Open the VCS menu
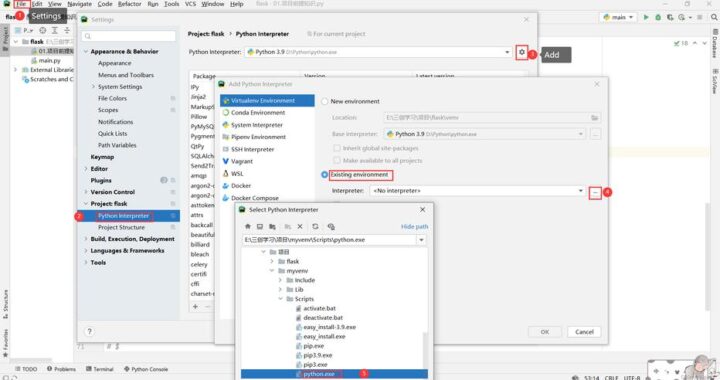720x380 pixels. [x=190, y=4]
